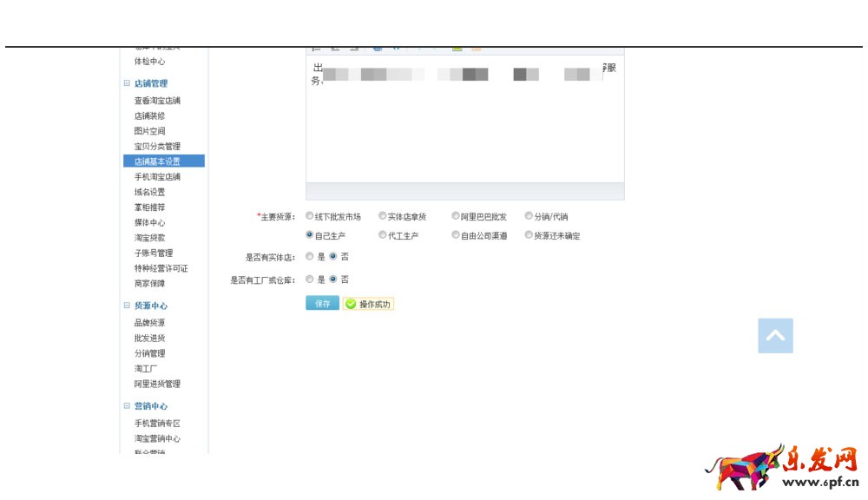Open 图片空间 from the sidebar

(x=149, y=131)
